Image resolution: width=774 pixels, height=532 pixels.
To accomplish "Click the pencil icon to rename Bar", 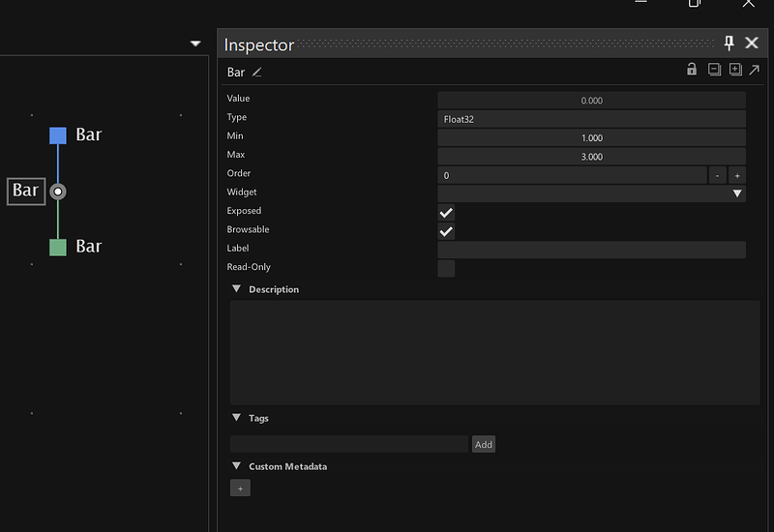I will [x=256, y=73].
